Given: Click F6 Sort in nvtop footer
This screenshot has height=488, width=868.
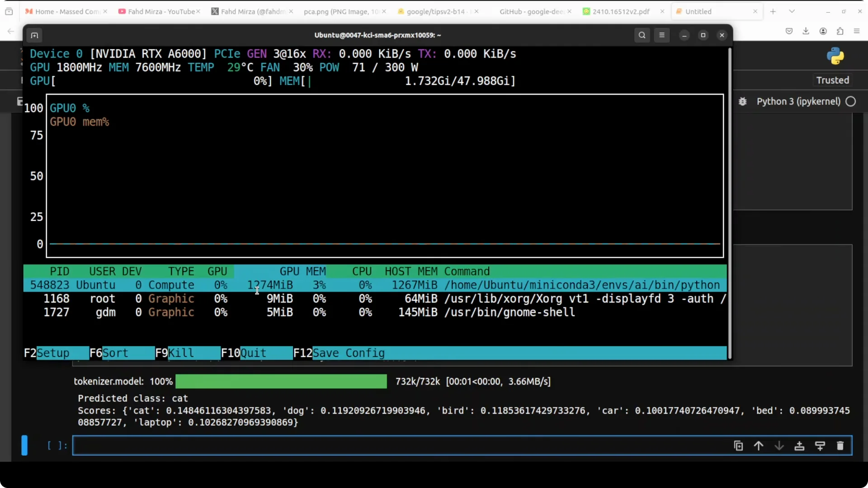Looking at the screenshot, I should (x=122, y=353).
